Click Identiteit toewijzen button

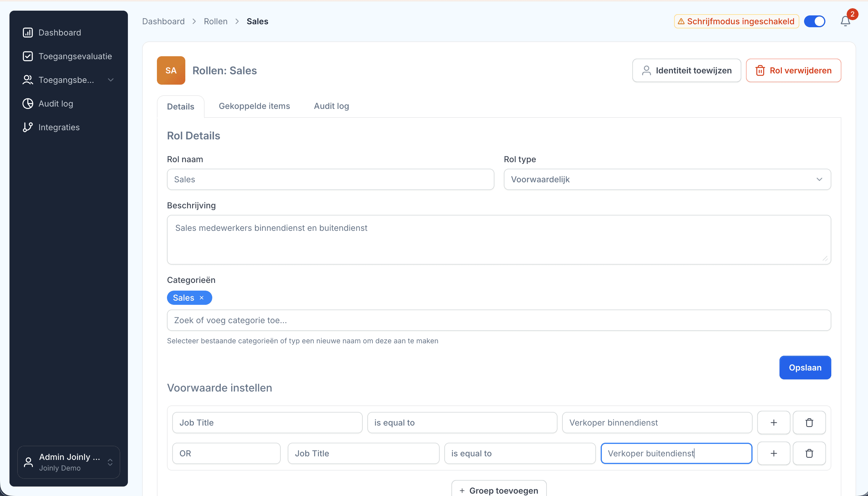tap(687, 70)
